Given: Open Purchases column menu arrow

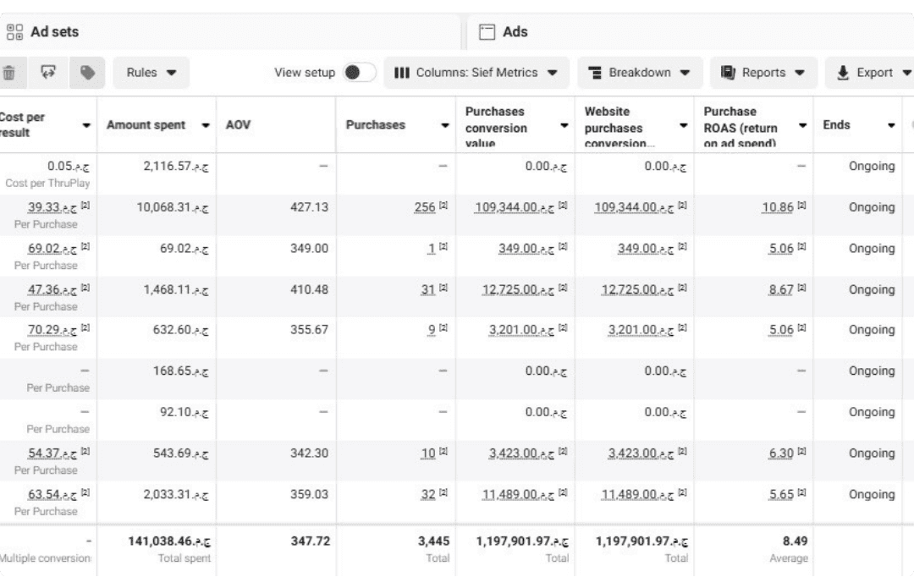Looking at the screenshot, I should click(x=445, y=125).
